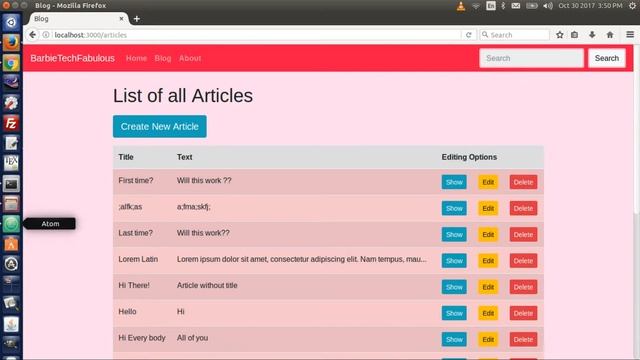Edit the 'Hi Every body' article

(488, 339)
